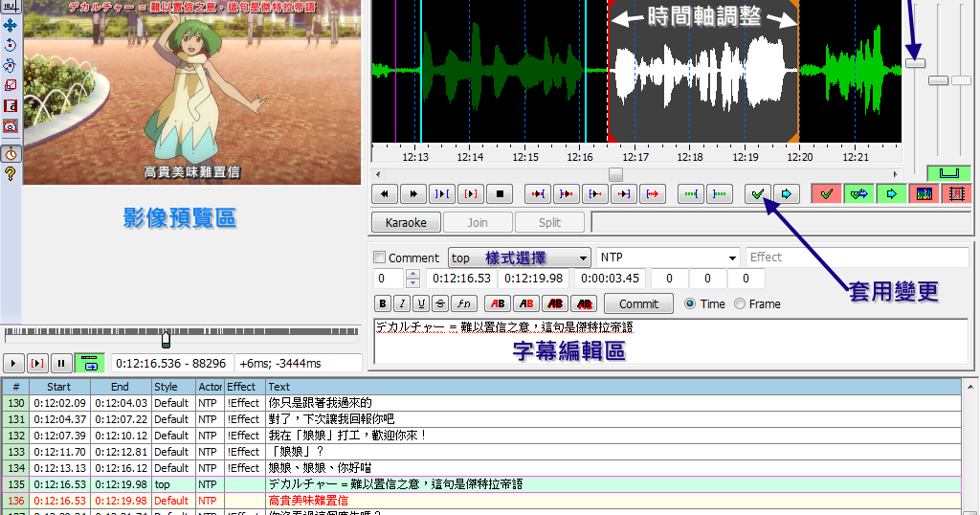Screen dimensions: 980x515
Task: Select the rectangular clip tool
Action: (x=10, y=105)
